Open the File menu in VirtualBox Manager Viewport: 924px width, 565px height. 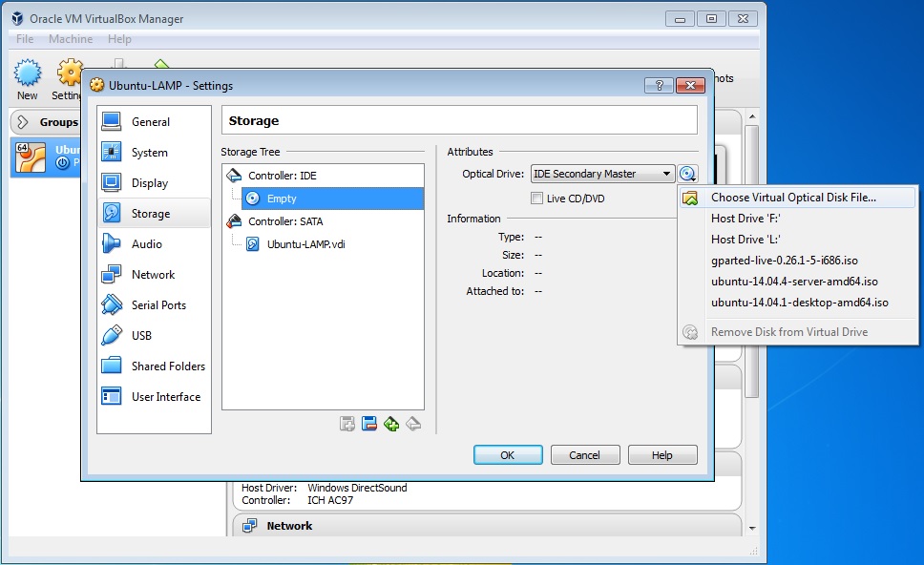[25, 39]
